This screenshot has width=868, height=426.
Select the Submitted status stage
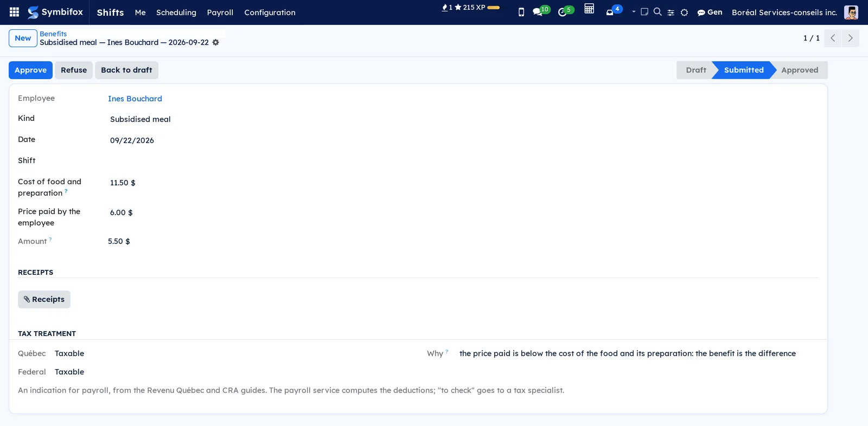744,70
